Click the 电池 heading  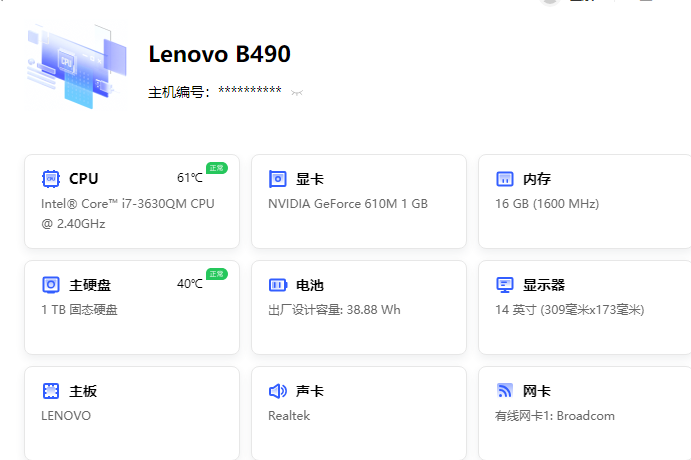tap(310, 286)
